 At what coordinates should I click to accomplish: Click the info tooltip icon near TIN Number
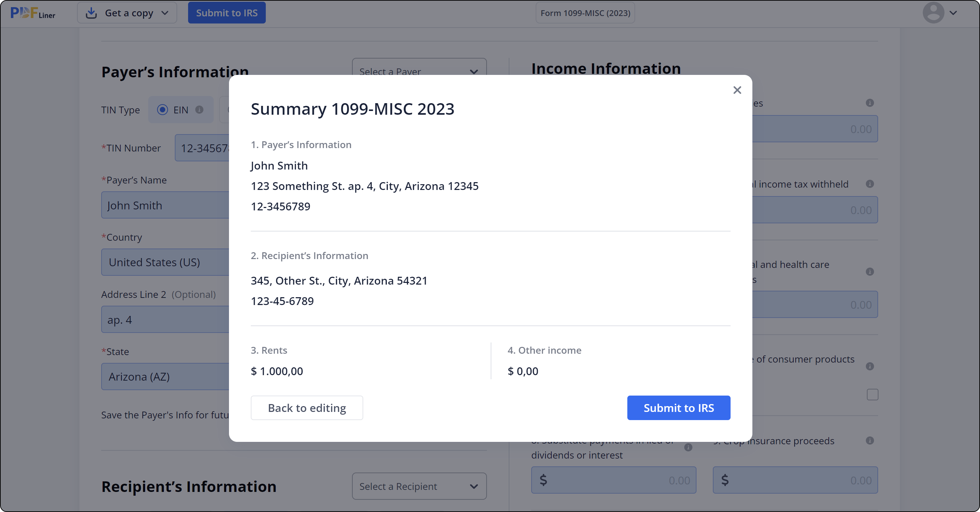tap(200, 109)
